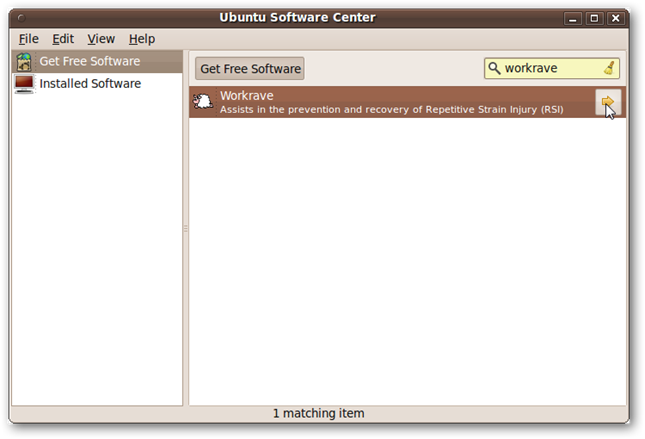Click the Get Free Software breadcrumb button

point(250,69)
